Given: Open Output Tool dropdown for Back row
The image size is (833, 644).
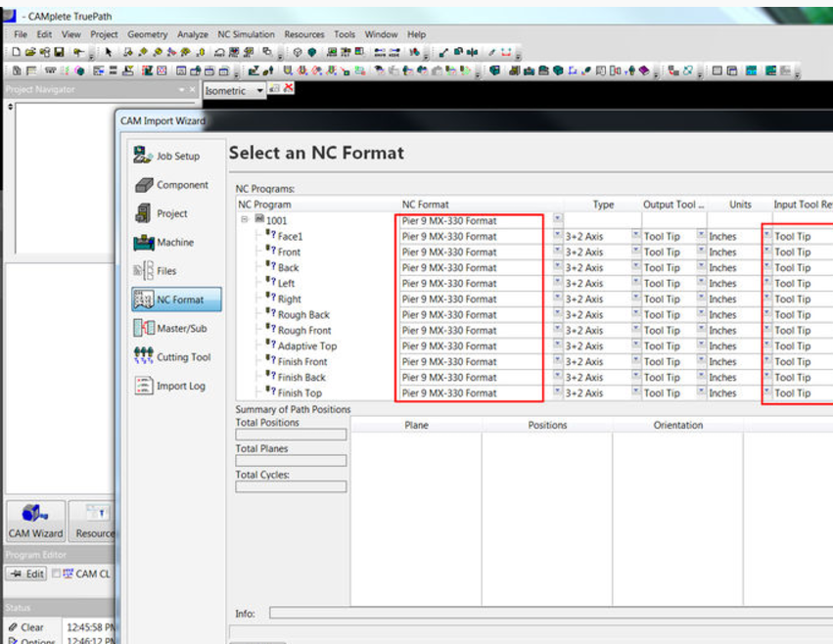Looking at the screenshot, I should [701, 265].
